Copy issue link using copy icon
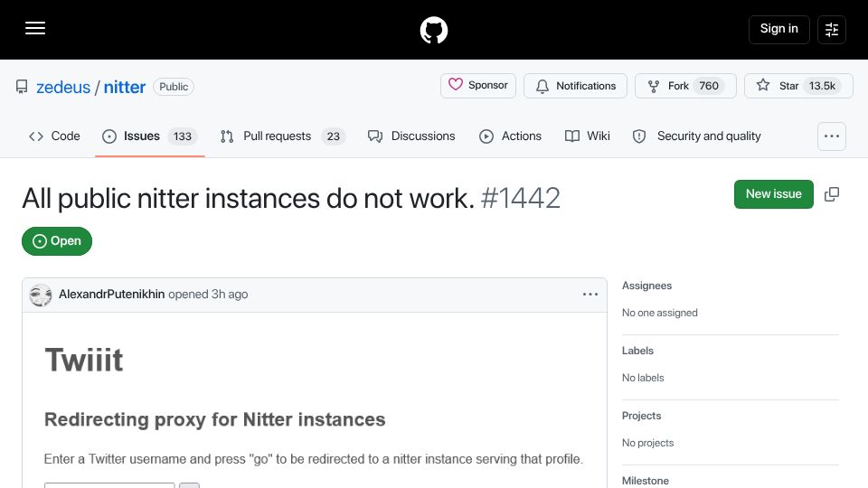Screen dimensions: 868x488 click(x=832, y=194)
